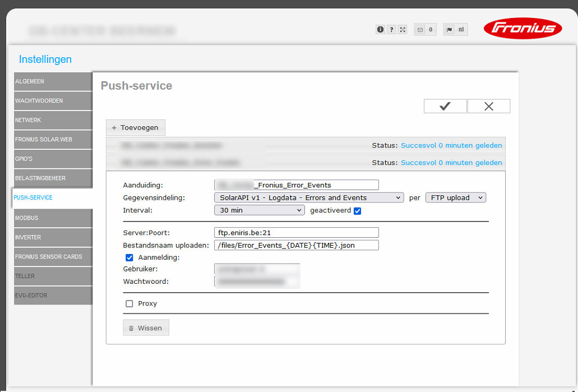The width and height of the screenshot is (578, 392).
Task: Click the info icon in header
Action: (381, 30)
